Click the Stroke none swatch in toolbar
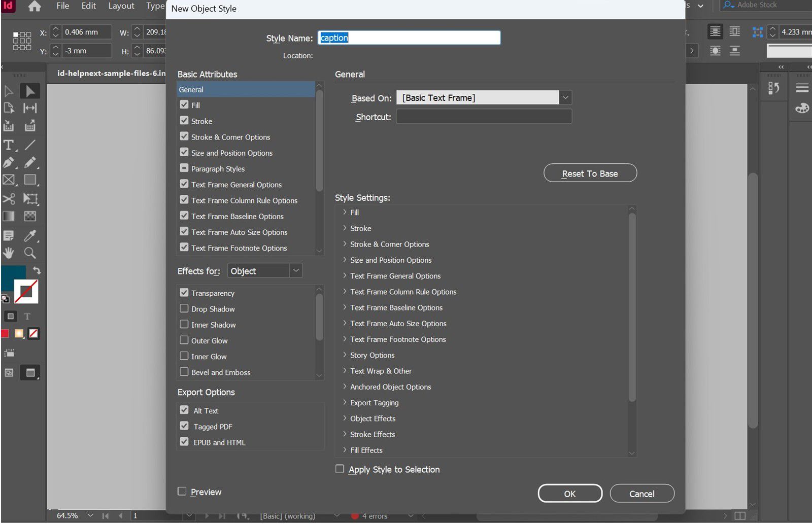The height and width of the screenshot is (524, 812). click(26, 292)
